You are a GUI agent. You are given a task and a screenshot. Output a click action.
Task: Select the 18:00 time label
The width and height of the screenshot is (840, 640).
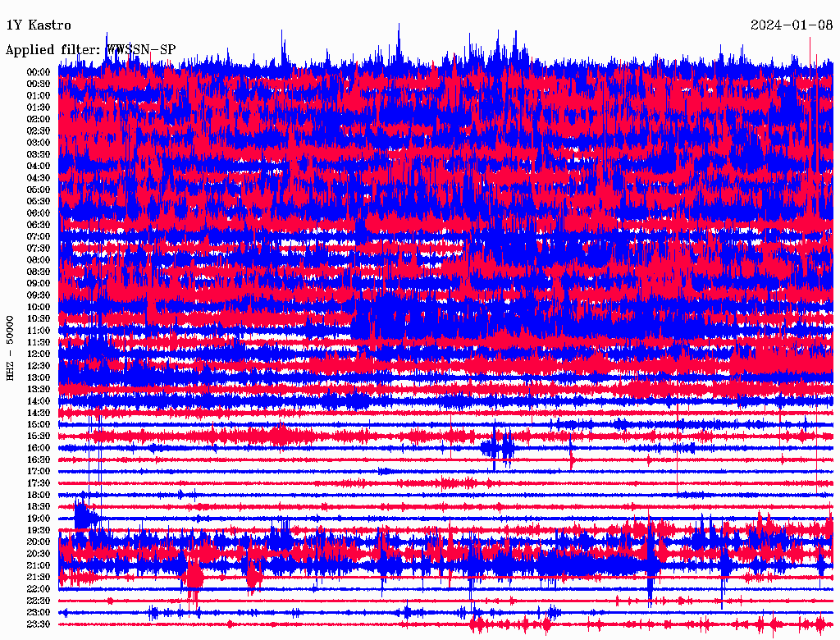pyautogui.click(x=39, y=496)
